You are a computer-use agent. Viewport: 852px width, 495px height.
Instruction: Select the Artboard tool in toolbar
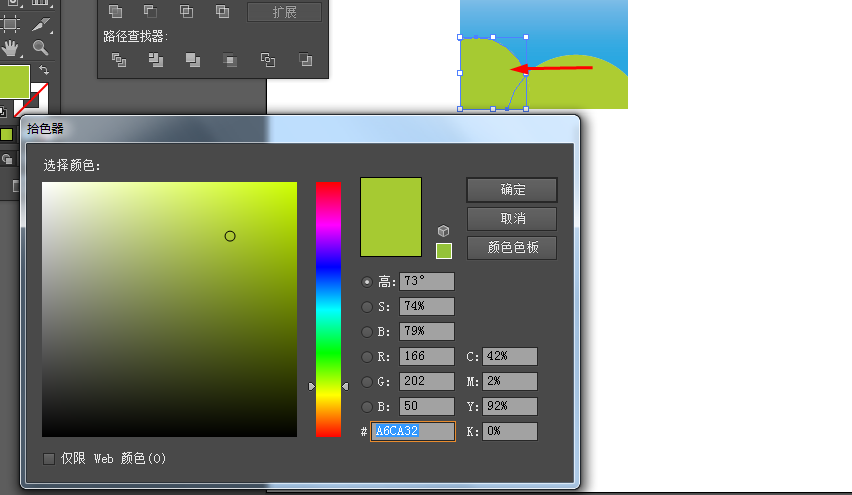pos(10,24)
